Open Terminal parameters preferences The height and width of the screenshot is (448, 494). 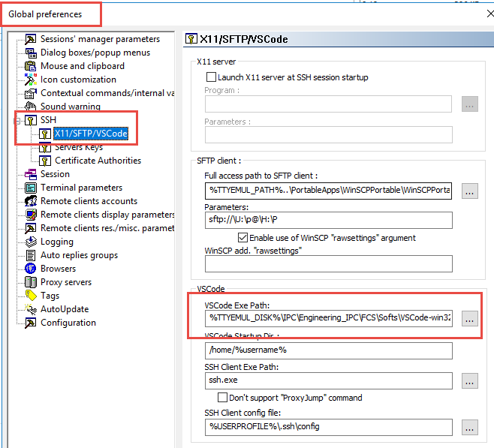click(81, 188)
